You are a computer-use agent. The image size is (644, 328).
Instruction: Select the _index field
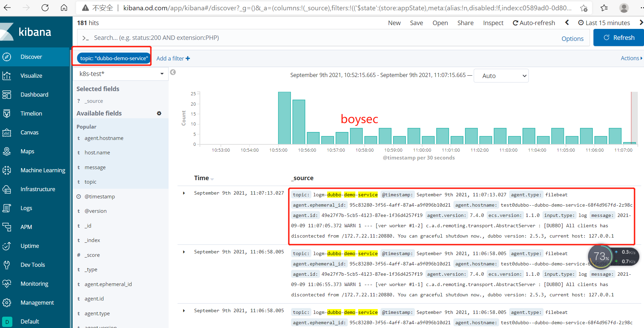[92, 240]
